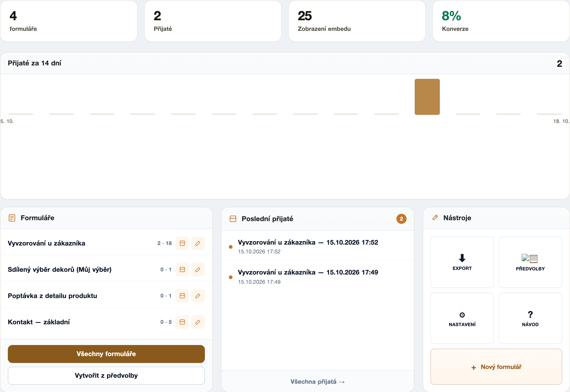Click the orange badge showing 2 in Poslední přijaté
Viewport: 570px width, 392px height.
pos(401,219)
